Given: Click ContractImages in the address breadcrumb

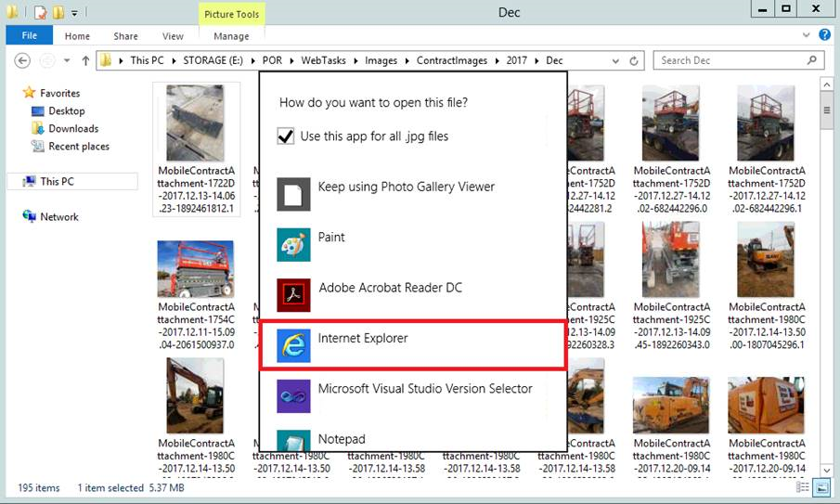Looking at the screenshot, I should coord(452,61).
